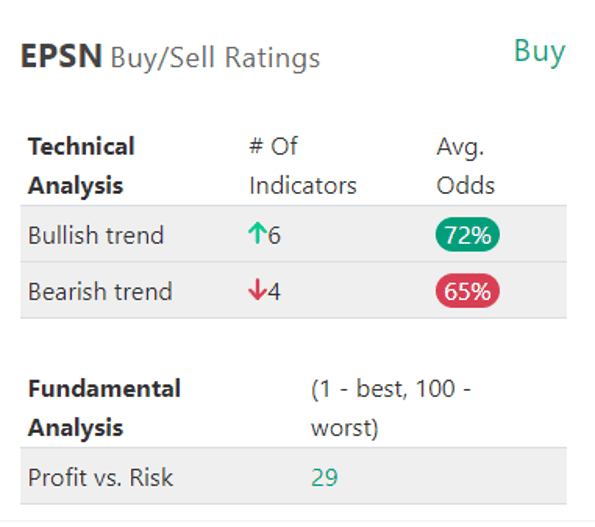The image size is (595, 527).
Task: Click the Buy/Sell Ratings title text
Action: click(x=216, y=58)
